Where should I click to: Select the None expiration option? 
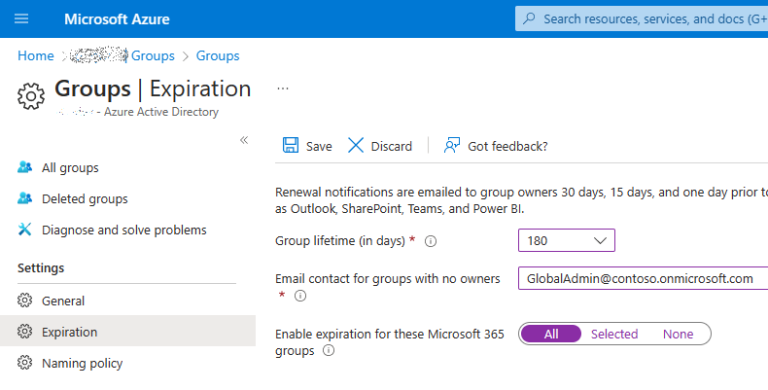pos(678,334)
